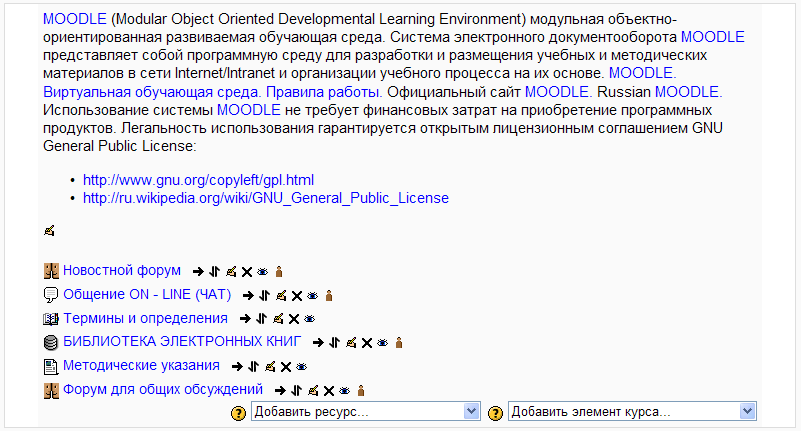
Task: Delete Термины и определения with X icon
Action: click(x=294, y=319)
